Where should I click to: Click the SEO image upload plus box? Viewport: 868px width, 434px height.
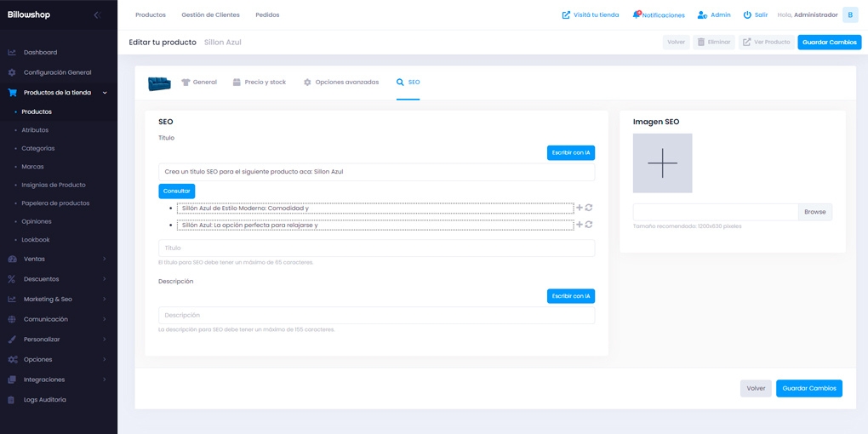663,163
